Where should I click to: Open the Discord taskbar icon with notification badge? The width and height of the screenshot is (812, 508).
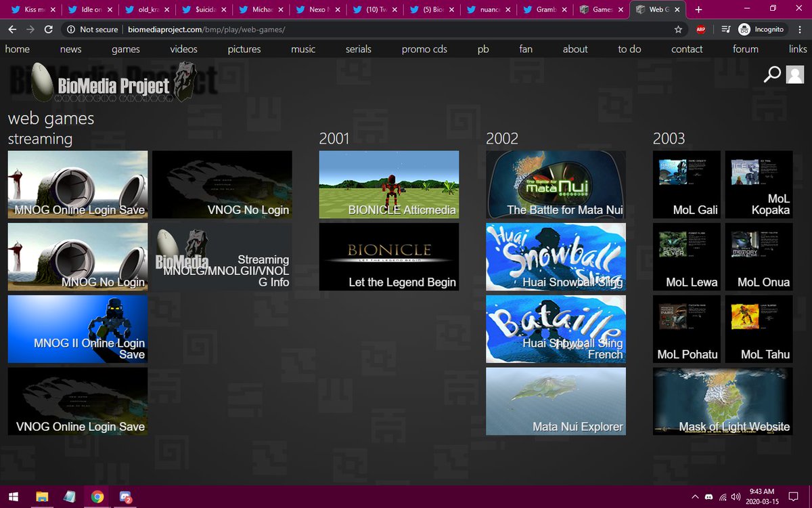[125, 496]
